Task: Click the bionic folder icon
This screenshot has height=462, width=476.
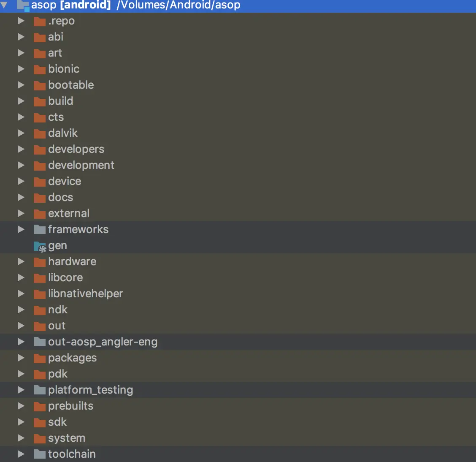Action: point(40,70)
